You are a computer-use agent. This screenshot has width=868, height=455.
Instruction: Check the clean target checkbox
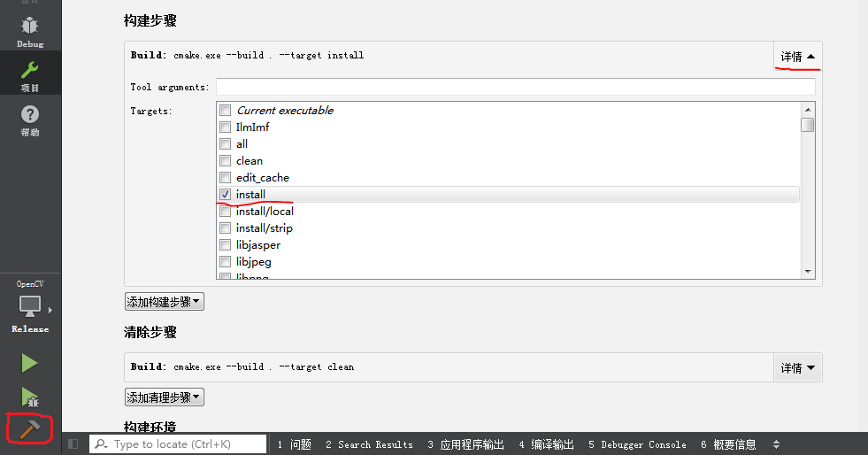pos(226,161)
